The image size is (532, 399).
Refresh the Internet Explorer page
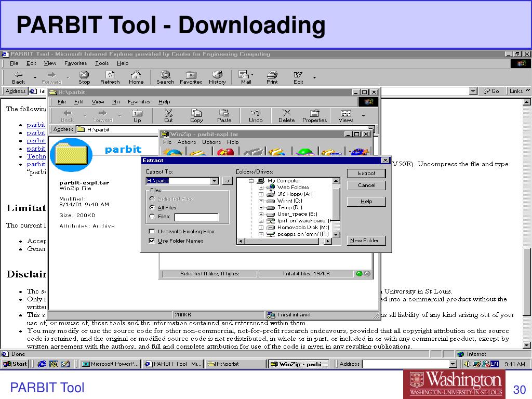point(110,78)
